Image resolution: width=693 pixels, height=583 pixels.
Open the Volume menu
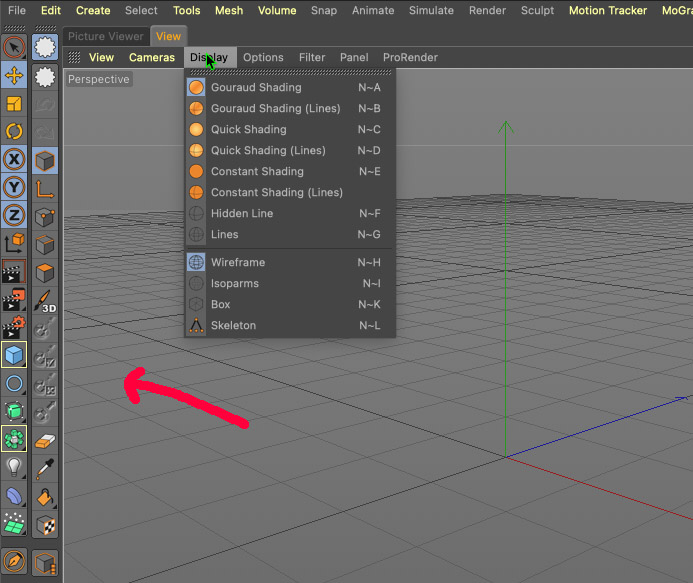coord(277,10)
